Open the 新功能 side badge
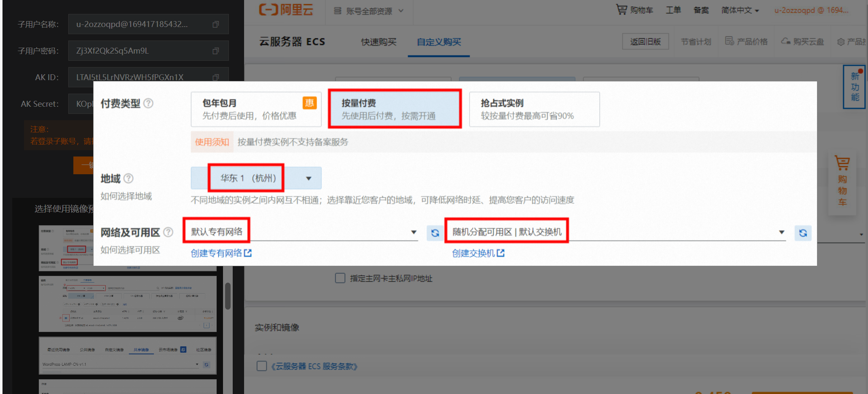Image resolution: width=868 pixels, height=394 pixels. (855, 87)
